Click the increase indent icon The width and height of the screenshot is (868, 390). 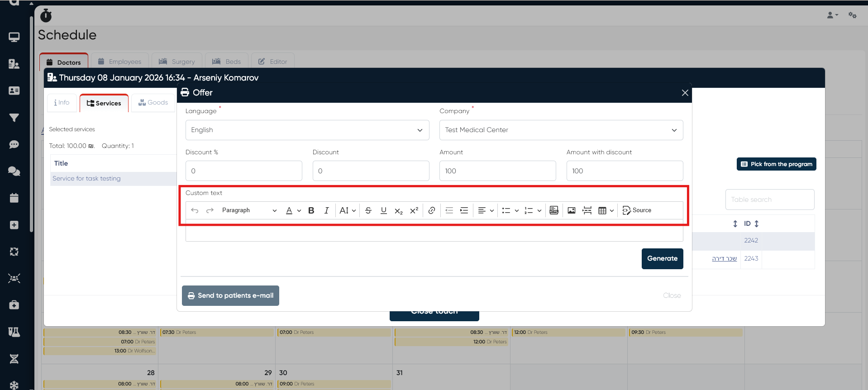click(464, 210)
